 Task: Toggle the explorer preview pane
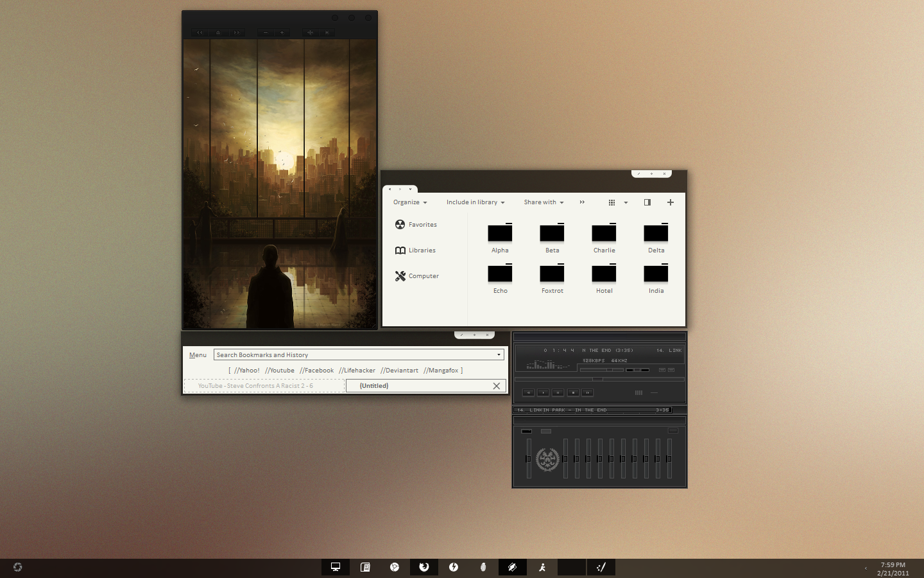pyautogui.click(x=647, y=202)
